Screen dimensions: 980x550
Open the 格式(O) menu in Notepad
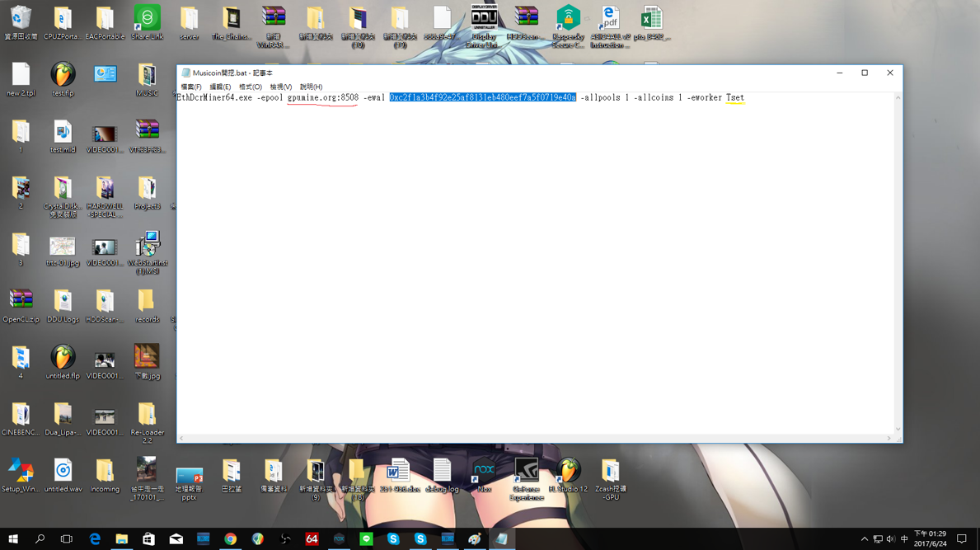tap(250, 87)
